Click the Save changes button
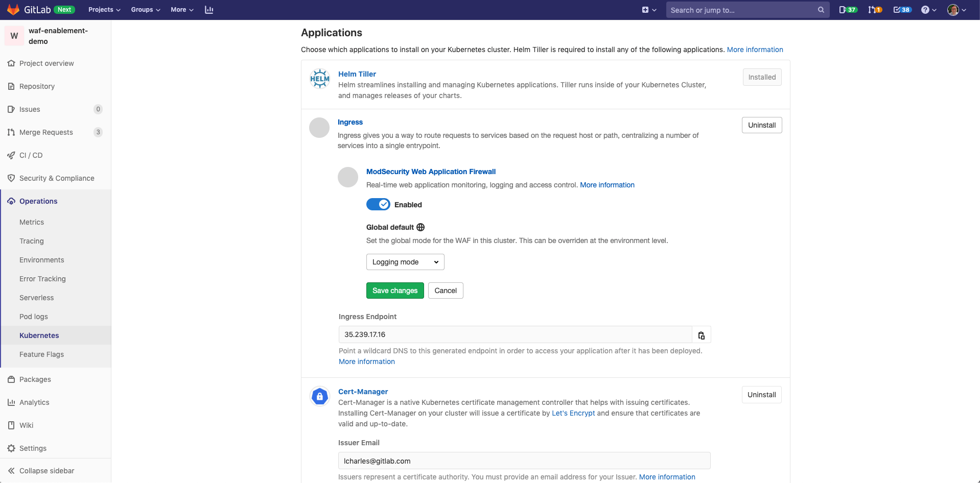The height and width of the screenshot is (483, 980). coord(395,291)
